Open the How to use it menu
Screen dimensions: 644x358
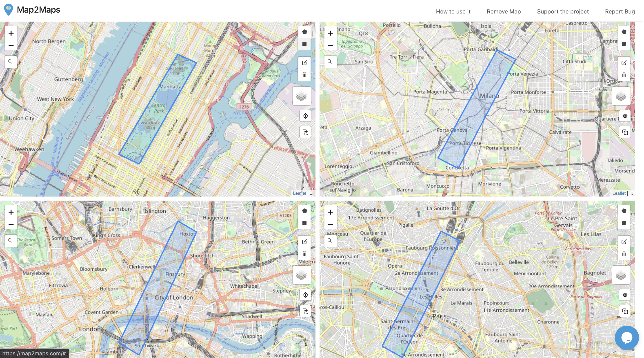453,11
